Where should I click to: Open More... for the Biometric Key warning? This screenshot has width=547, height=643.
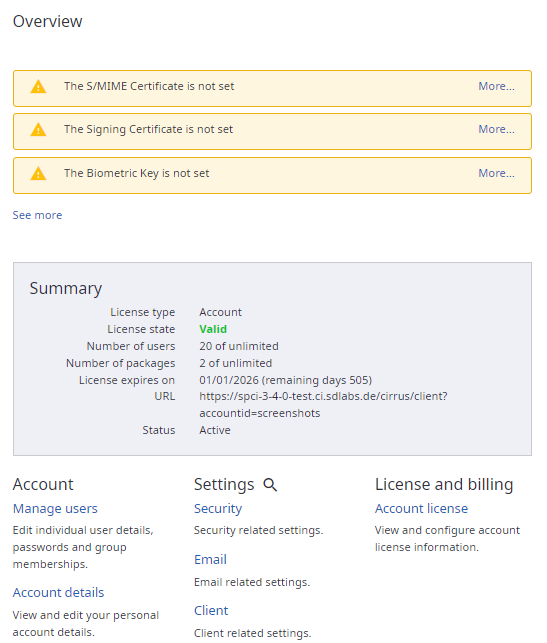(x=496, y=173)
